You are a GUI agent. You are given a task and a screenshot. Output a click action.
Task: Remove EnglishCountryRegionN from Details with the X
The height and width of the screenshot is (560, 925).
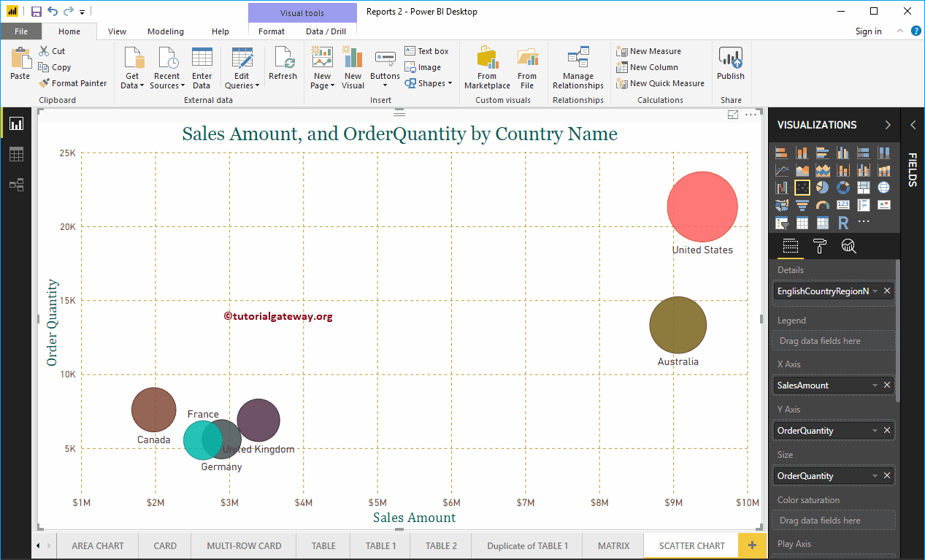click(x=887, y=290)
